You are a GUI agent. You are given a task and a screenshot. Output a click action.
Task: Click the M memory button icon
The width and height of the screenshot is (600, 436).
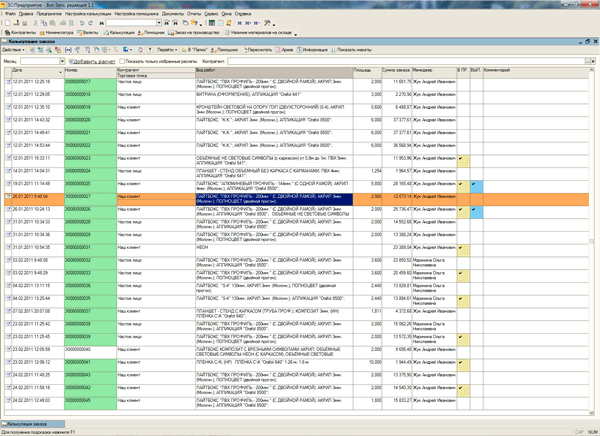(x=240, y=23)
